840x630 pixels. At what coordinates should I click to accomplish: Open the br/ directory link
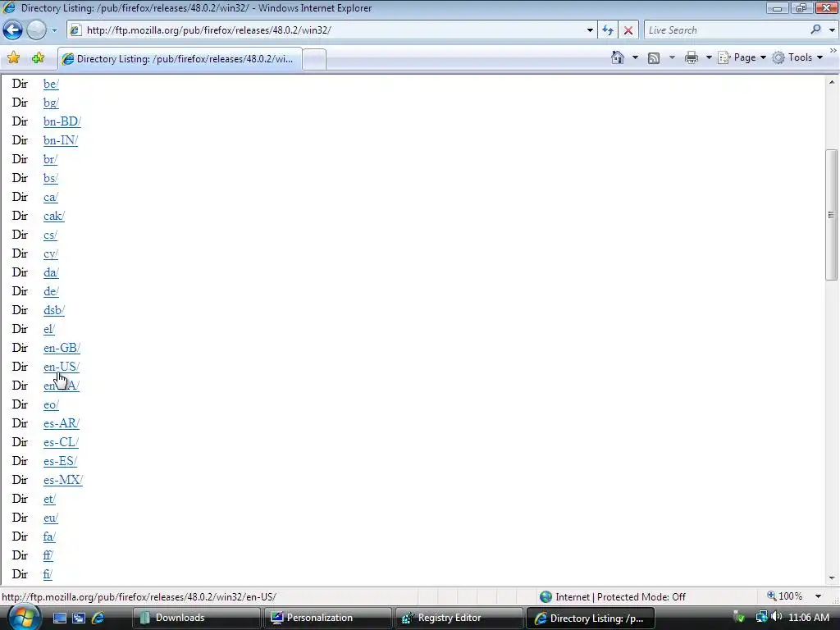50,160
